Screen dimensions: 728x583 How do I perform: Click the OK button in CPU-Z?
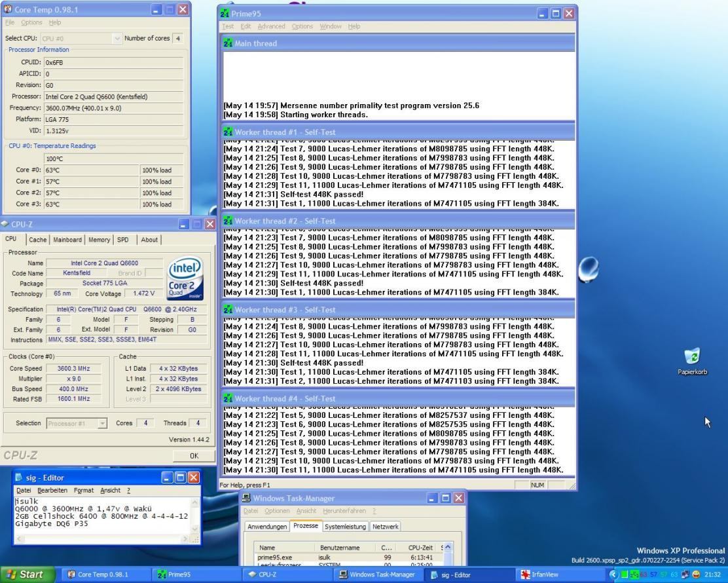tap(194, 456)
